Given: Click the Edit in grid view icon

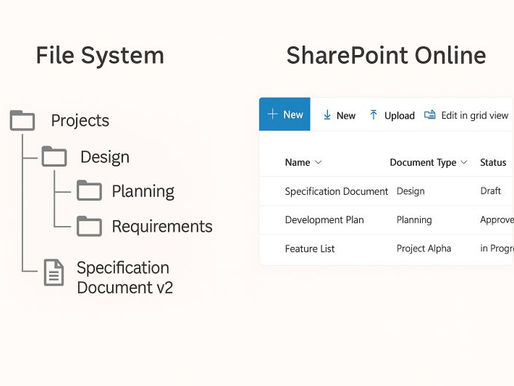Looking at the screenshot, I should 430,115.
